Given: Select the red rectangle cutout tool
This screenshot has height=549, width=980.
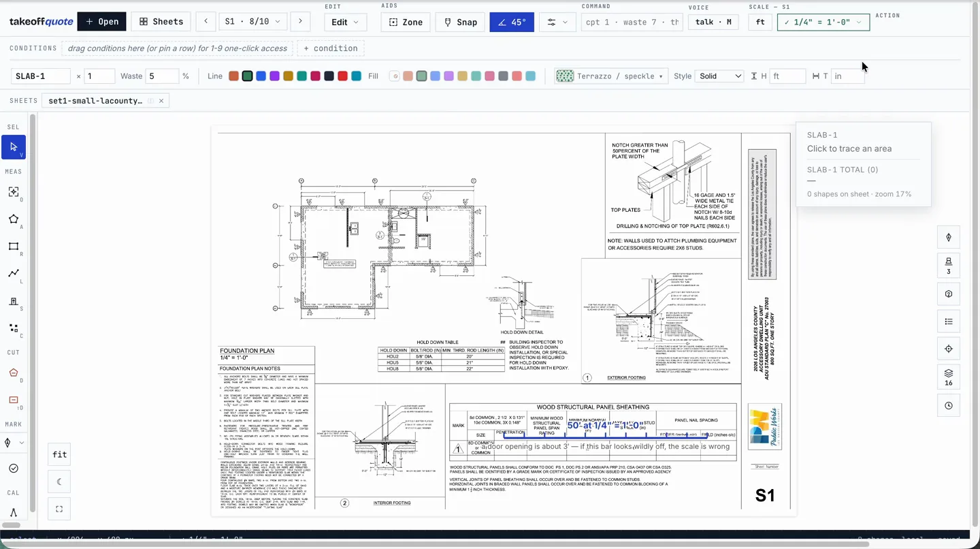Looking at the screenshot, I should tap(14, 401).
